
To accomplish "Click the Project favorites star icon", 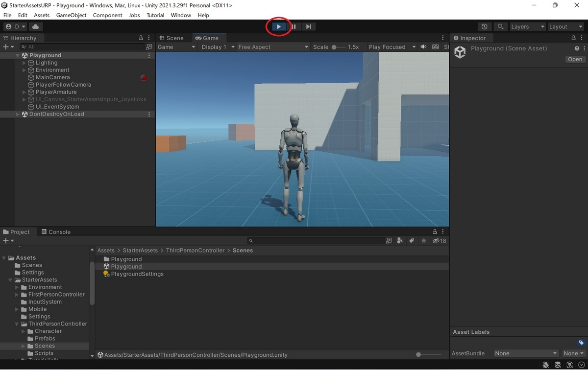I will click(x=423, y=241).
